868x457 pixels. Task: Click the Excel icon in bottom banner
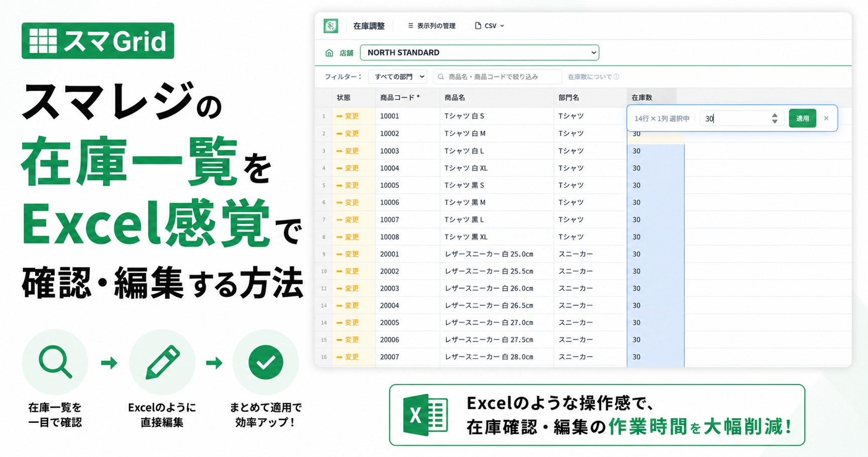(426, 415)
